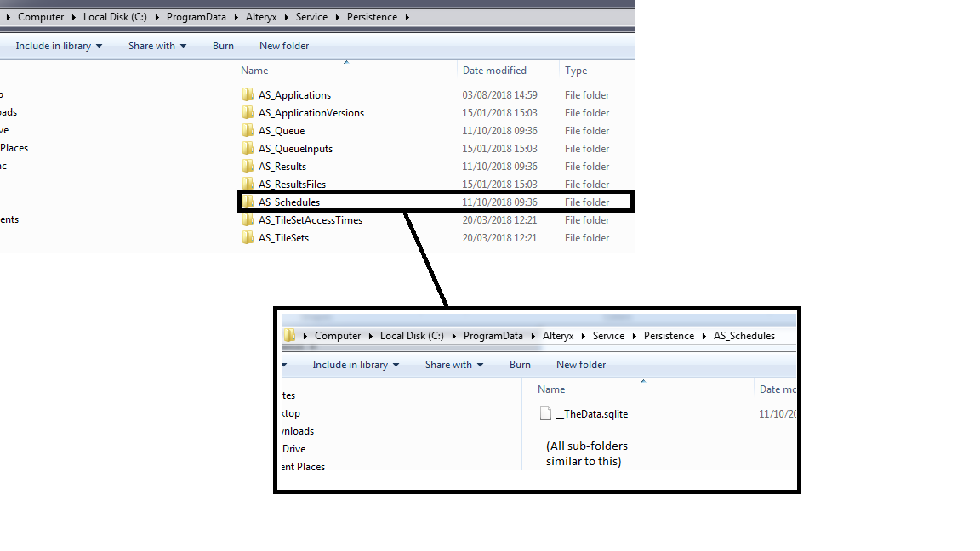Screen dimensions: 980x551
Task: Open the AS_TileSetAccessTimes folder
Action: pyautogui.click(x=309, y=219)
